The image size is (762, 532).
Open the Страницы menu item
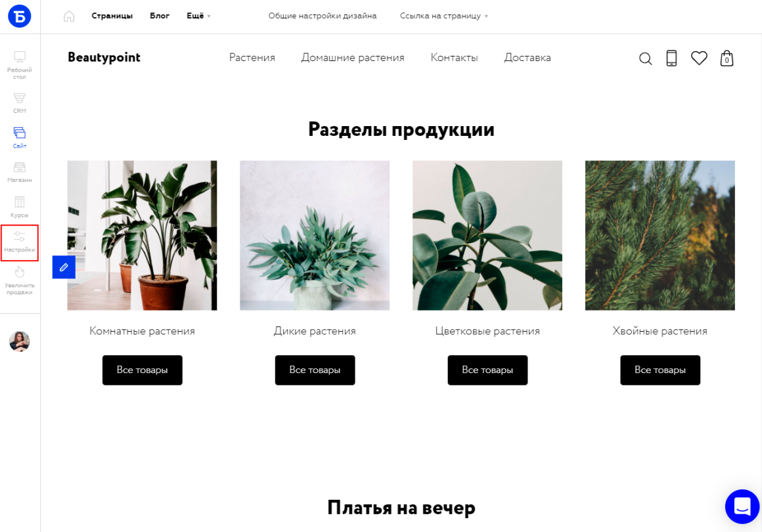(x=112, y=16)
